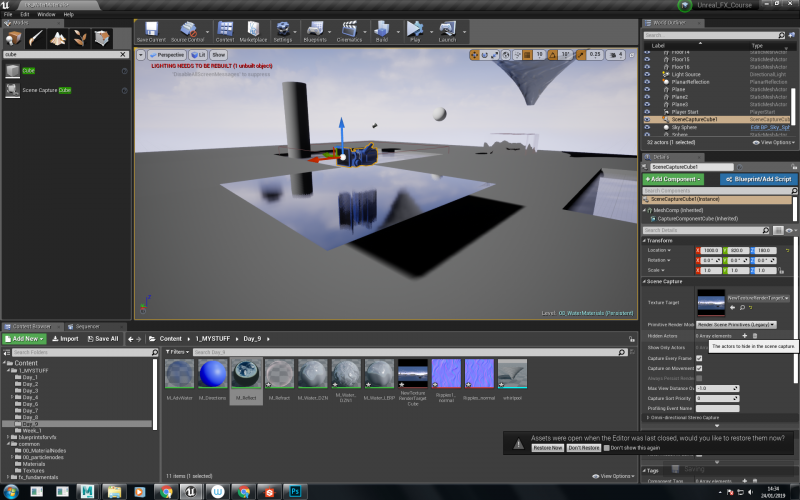This screenshot has height=500, width=800.
Task: Click the Launch toolbar button
Action: pos(447,32)
